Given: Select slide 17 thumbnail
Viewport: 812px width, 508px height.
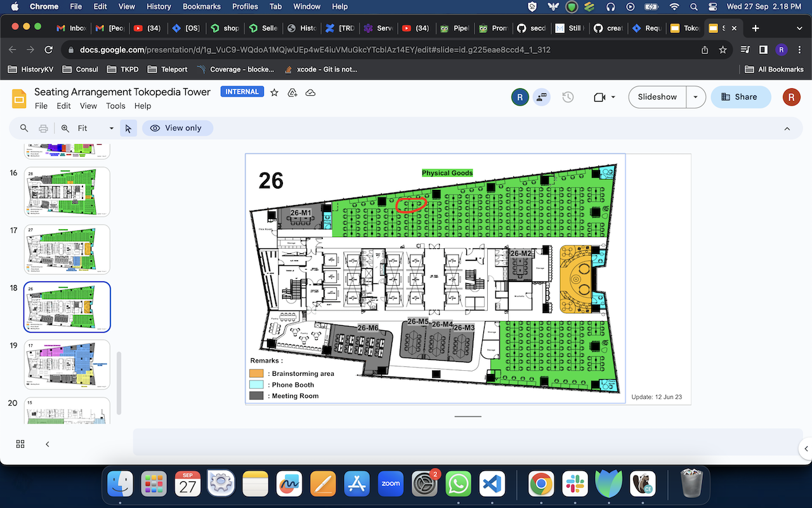Looking at the screenshot, I should pos(67,249).
